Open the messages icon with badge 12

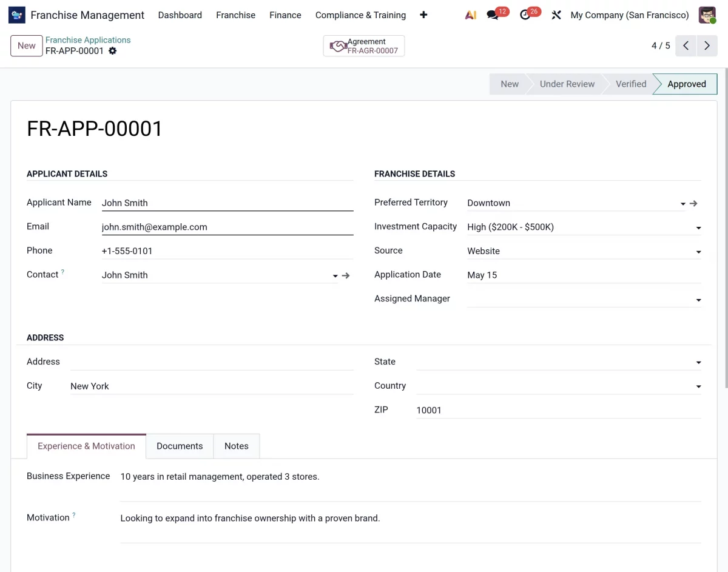[493, 15]
